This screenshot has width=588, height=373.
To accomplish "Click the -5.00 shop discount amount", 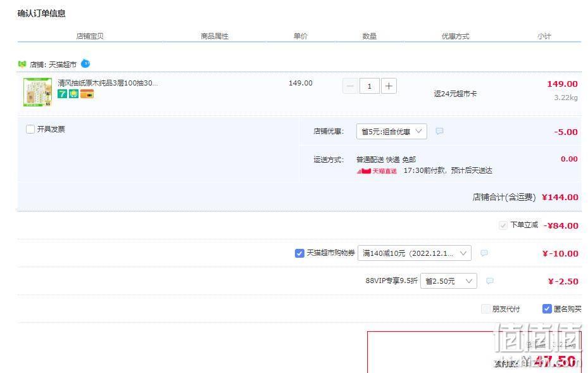I will (x=565, y=132).
